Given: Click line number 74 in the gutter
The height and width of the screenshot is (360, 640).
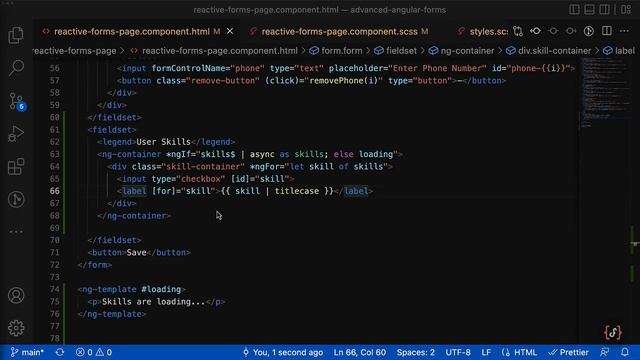Looking at the screenshot, I should [x=54, y=289].
